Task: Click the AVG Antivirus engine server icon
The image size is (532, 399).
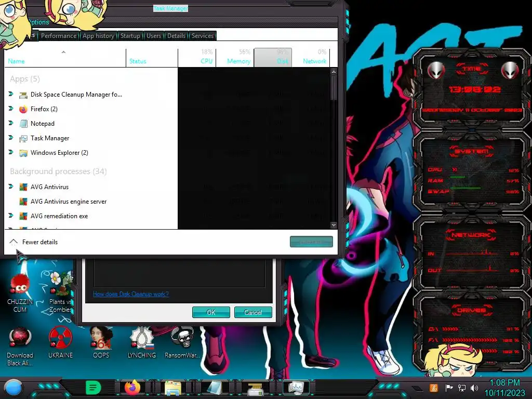Action: click(23, 202)
